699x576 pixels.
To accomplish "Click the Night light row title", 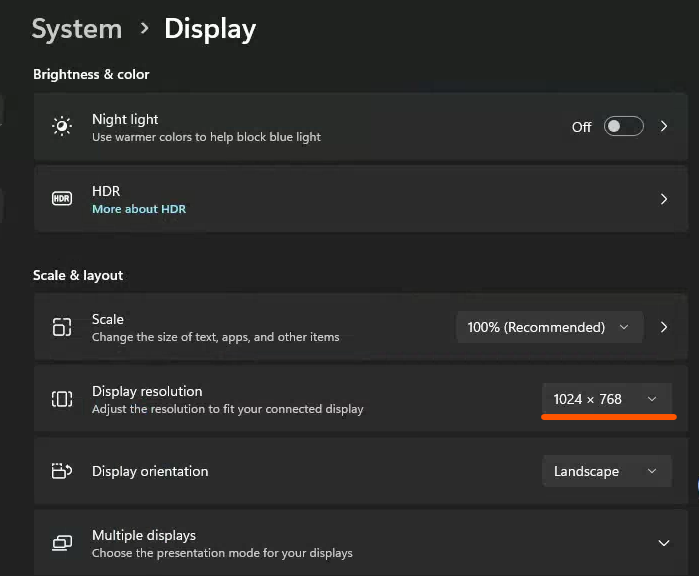I will (125, 119).
